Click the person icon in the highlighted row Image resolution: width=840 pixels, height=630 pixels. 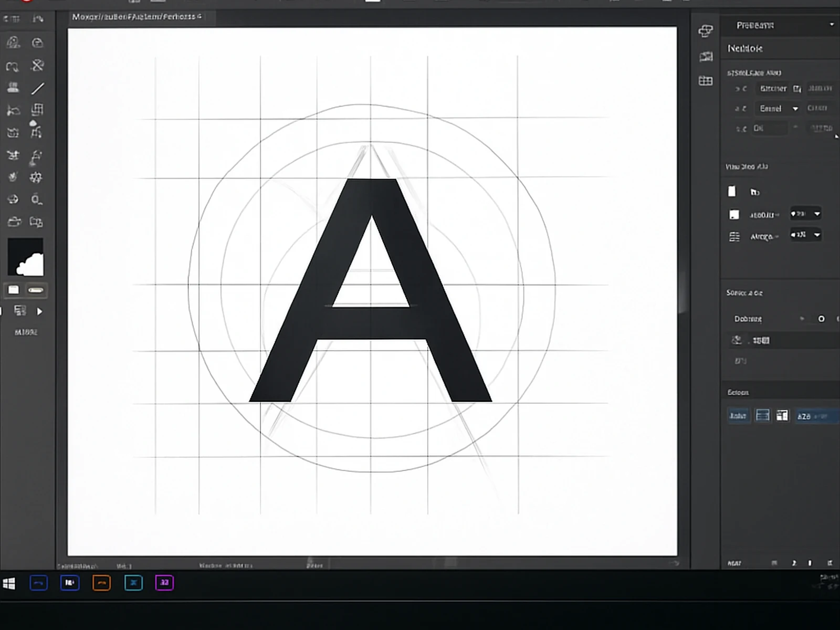[737, 340]
